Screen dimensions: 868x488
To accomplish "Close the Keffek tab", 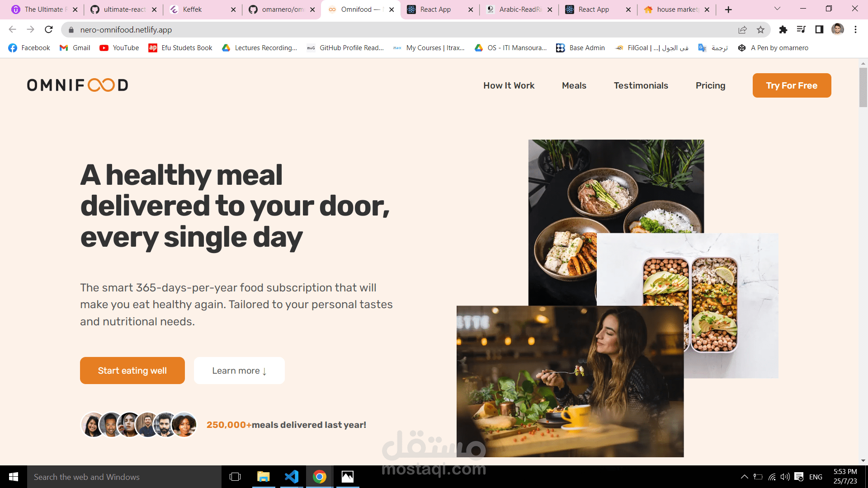I will [233, 9].
